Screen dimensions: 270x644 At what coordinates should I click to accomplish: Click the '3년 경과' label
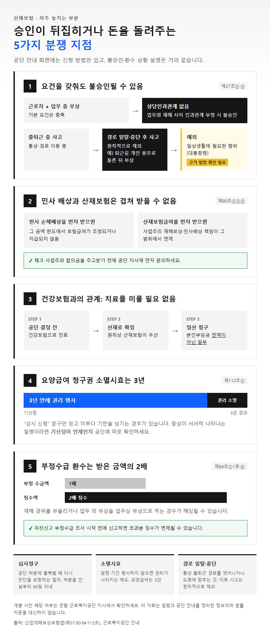coord(239,413)
